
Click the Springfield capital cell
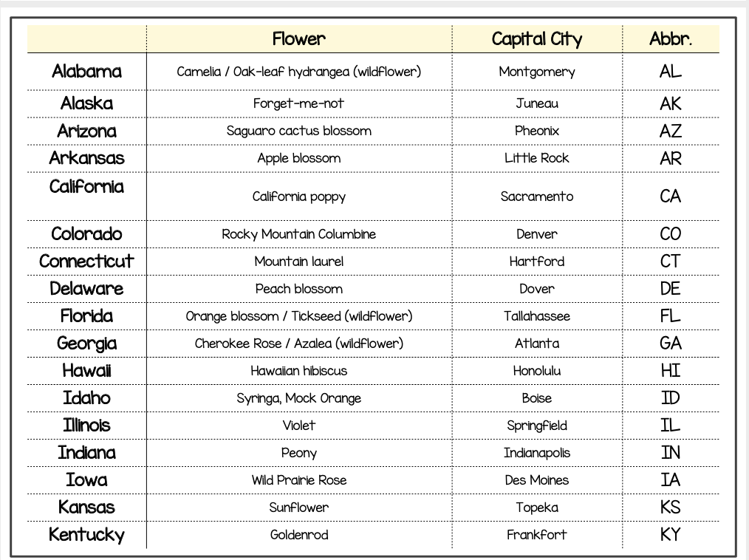(x=537, y=426)
